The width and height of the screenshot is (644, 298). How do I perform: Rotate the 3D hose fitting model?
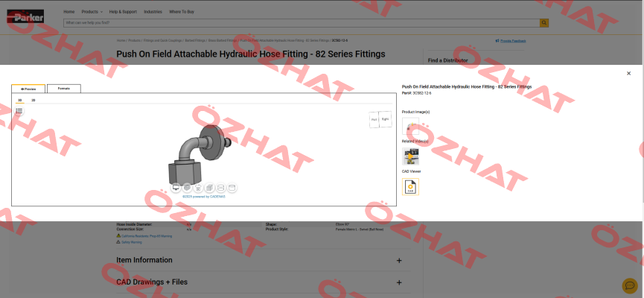point(200,154)
